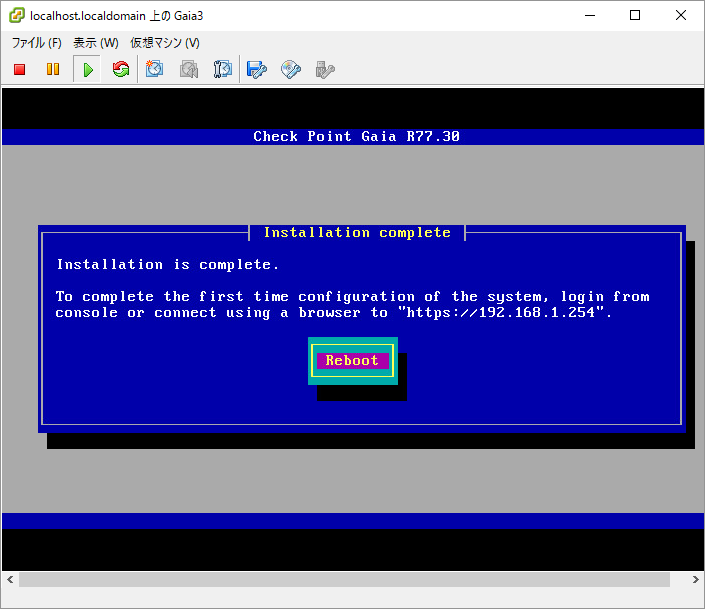705x609 pixels.
Task: Click the VMware app icon in title bar
Action: coord(17,15)
